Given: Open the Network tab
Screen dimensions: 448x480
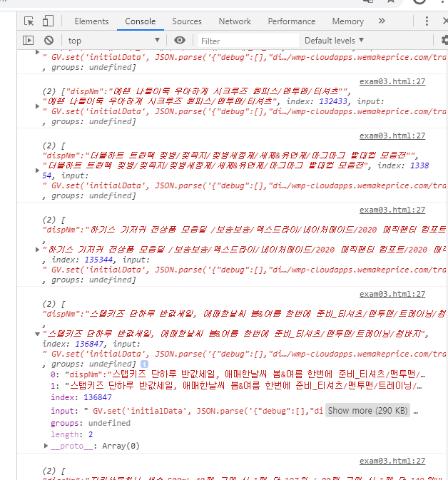Looking at the screenshot, I should coord(235,21).
